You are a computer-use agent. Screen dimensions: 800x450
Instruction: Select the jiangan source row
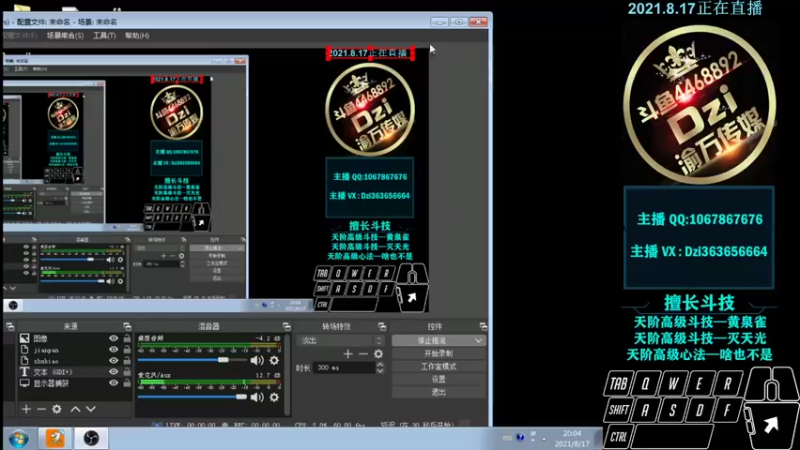(x=74, y=349)
